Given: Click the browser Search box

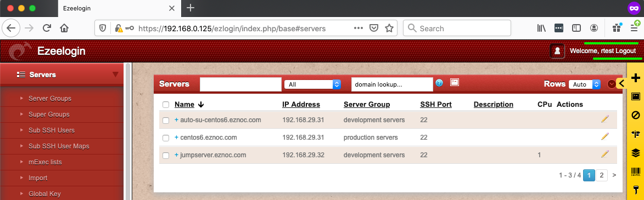Looking at the screenshot, I should click(457, 28).
